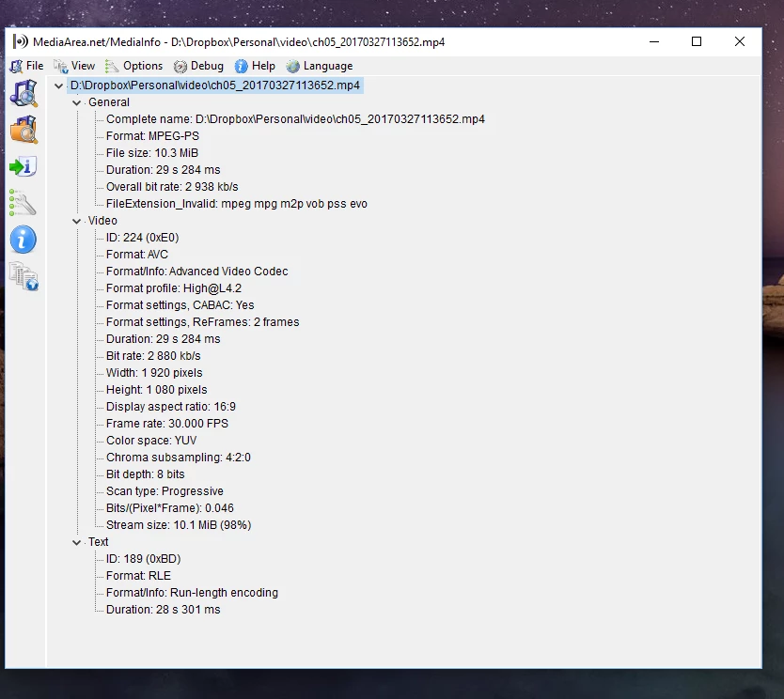Select Bit depth: 8 bits row
784x699 pixels.
[x=146, y=474]
